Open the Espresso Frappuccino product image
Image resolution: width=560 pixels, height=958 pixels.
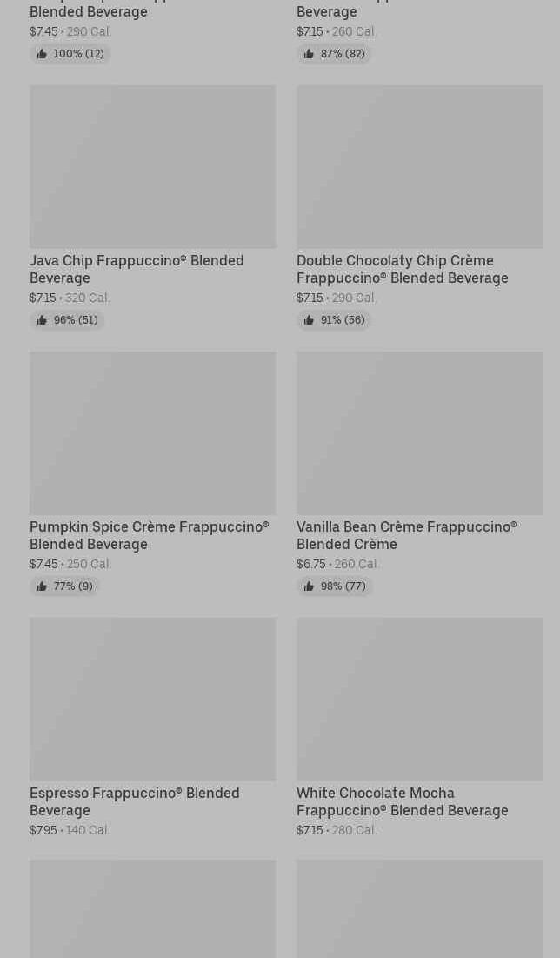[152, 699]
